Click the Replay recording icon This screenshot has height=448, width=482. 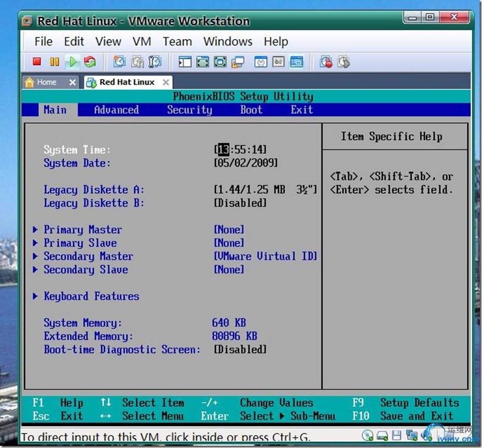344,61
